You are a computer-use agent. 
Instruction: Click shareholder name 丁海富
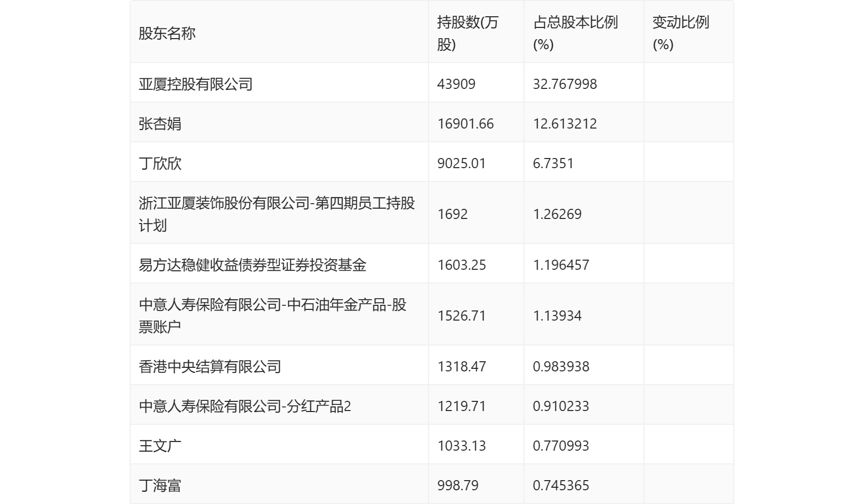click(160, 486)
